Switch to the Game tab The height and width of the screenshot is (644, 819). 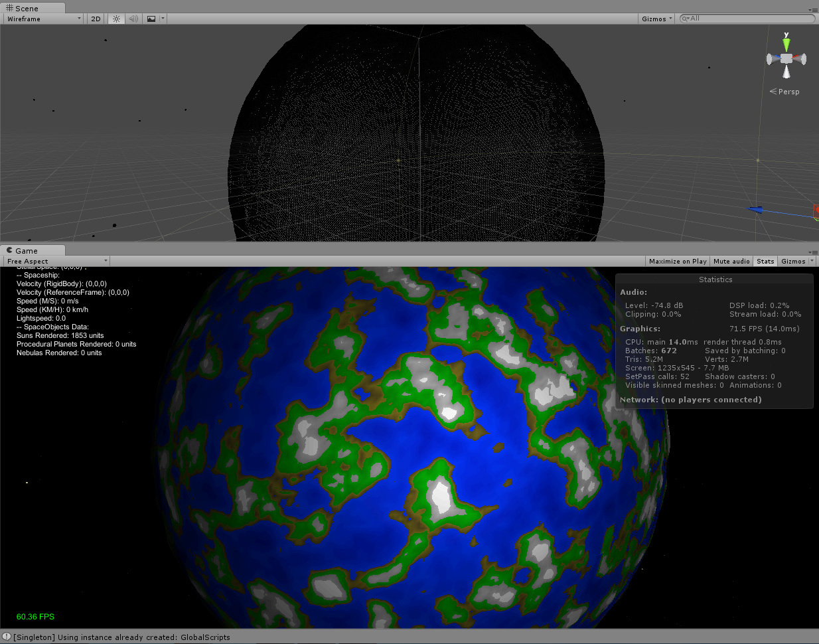click(x=27, y=250)
